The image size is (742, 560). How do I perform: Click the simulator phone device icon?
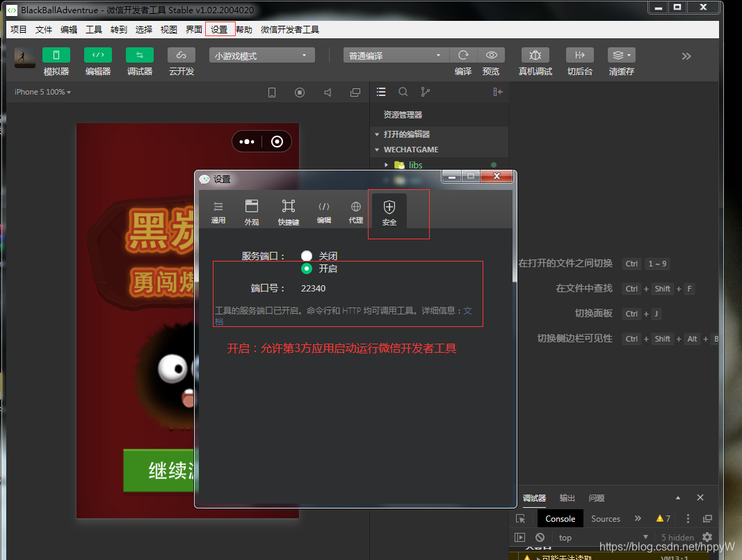(272, 93)
